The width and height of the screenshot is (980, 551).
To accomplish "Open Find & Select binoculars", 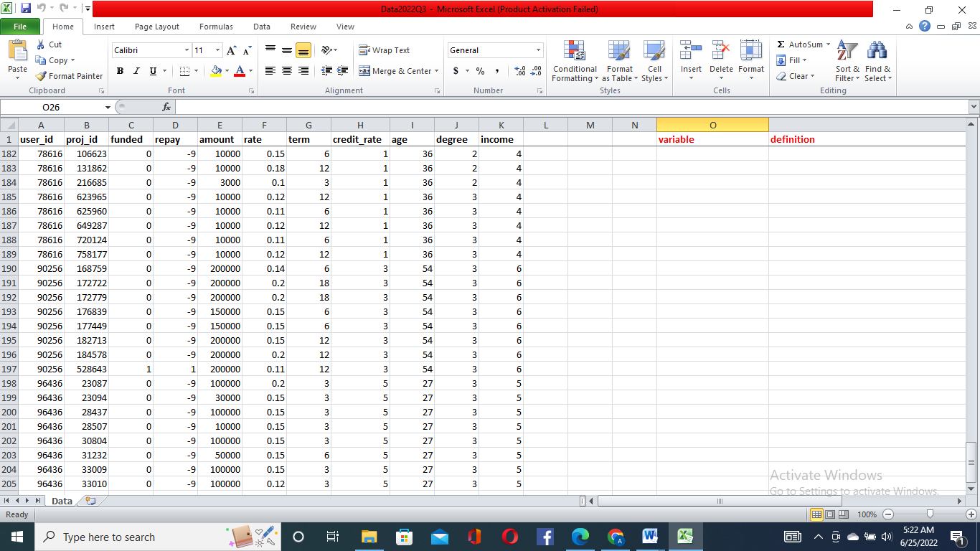I will click(x=877, y=62).
